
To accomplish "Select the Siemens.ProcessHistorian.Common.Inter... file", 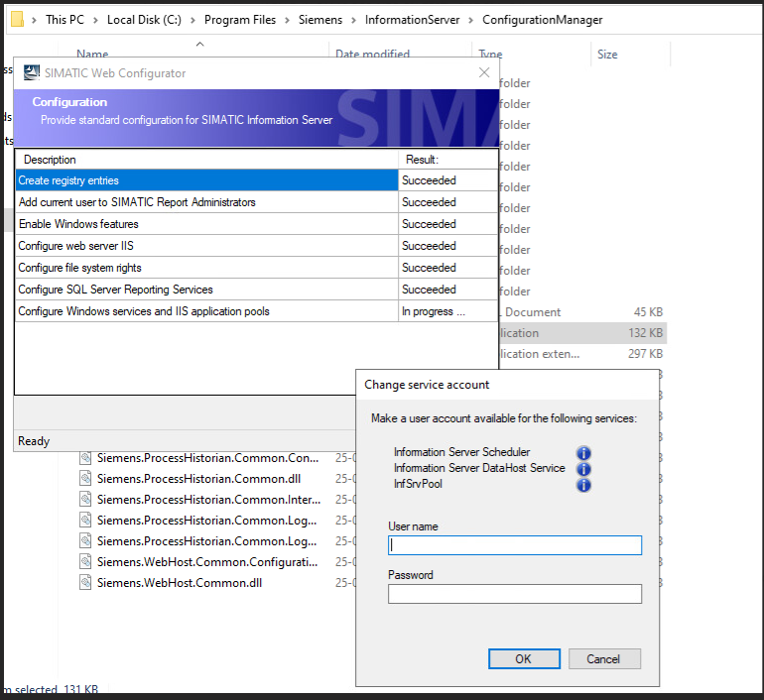I will pos(206,500).
